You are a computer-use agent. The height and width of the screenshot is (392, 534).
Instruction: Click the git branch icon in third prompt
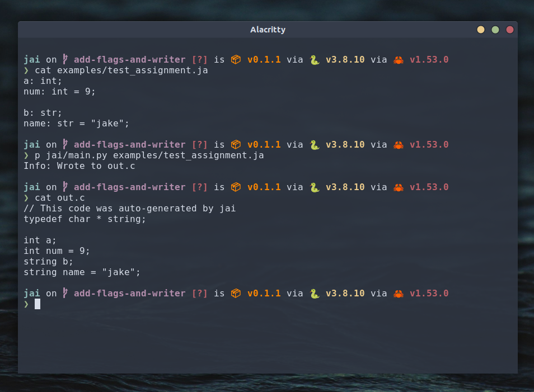[65, 187]
